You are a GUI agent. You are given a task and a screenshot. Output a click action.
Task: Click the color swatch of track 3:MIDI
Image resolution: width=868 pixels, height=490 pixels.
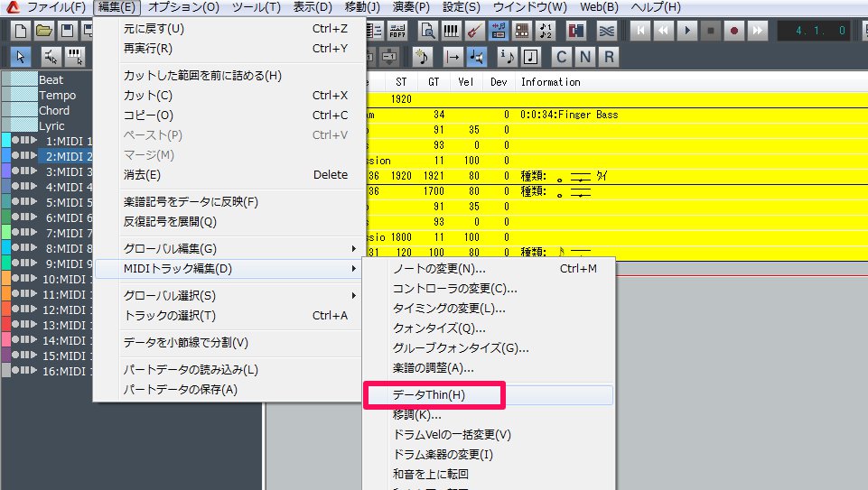click(5, 171)
